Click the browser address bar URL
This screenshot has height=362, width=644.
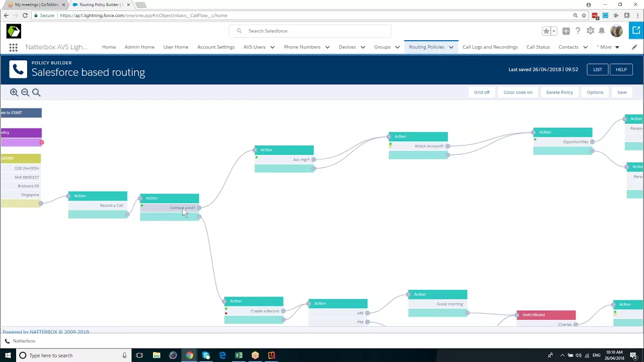click(143, 16)
